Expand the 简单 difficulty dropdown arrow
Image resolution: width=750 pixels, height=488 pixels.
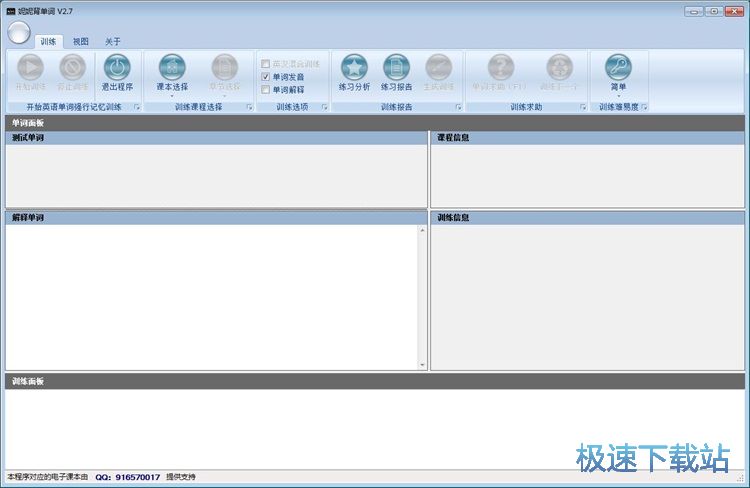pos(618,96)
